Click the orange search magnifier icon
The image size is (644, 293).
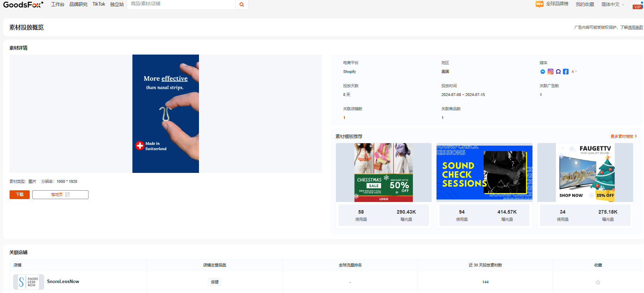242,5
